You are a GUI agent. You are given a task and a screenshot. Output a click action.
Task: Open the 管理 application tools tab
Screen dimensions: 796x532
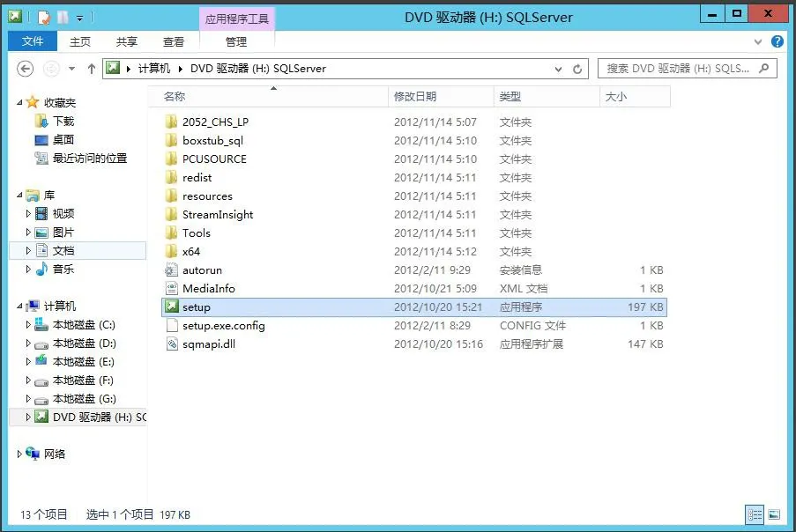point(234,41)
